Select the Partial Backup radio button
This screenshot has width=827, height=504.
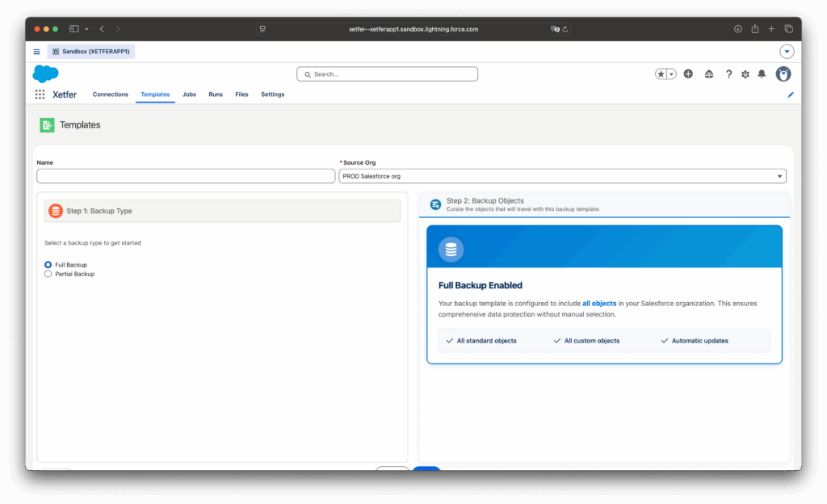pyautogui.click(x=48, y=274)
